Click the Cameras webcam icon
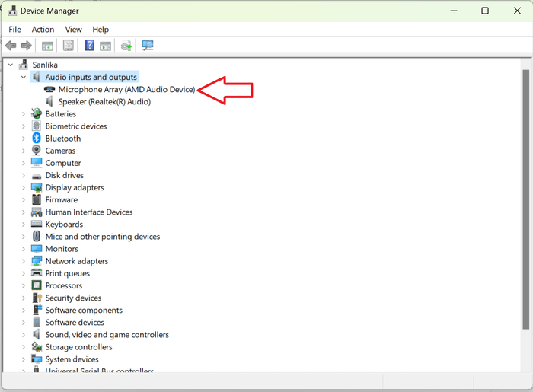Image resolution: width=533 pixels, height=392 pixels. 37,151
